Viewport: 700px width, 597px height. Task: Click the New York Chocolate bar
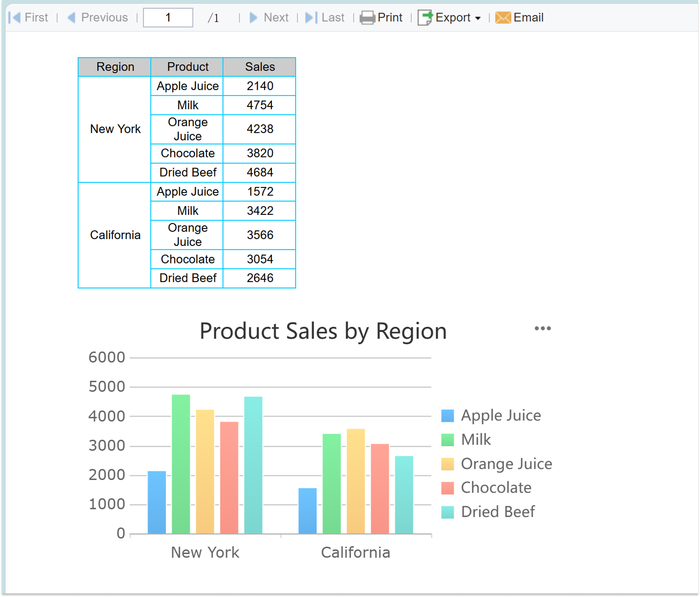[x=229, y=478]
